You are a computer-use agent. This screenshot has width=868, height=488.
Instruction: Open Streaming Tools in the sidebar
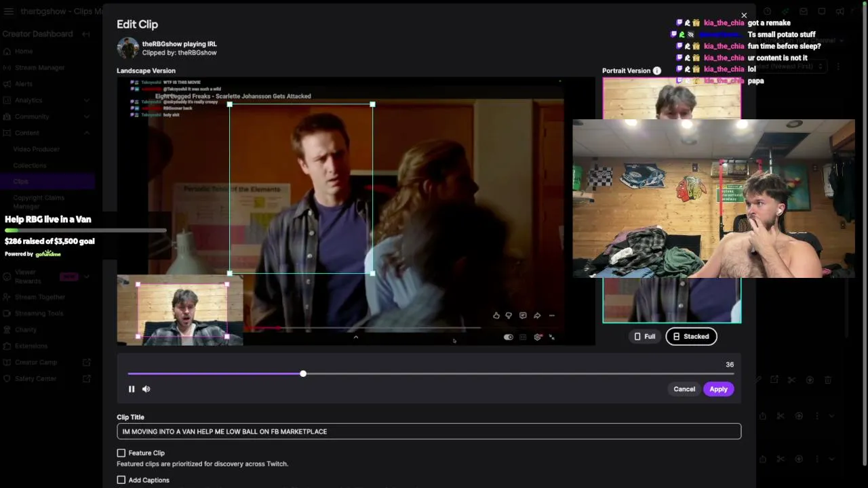click(x=39, y=313)
